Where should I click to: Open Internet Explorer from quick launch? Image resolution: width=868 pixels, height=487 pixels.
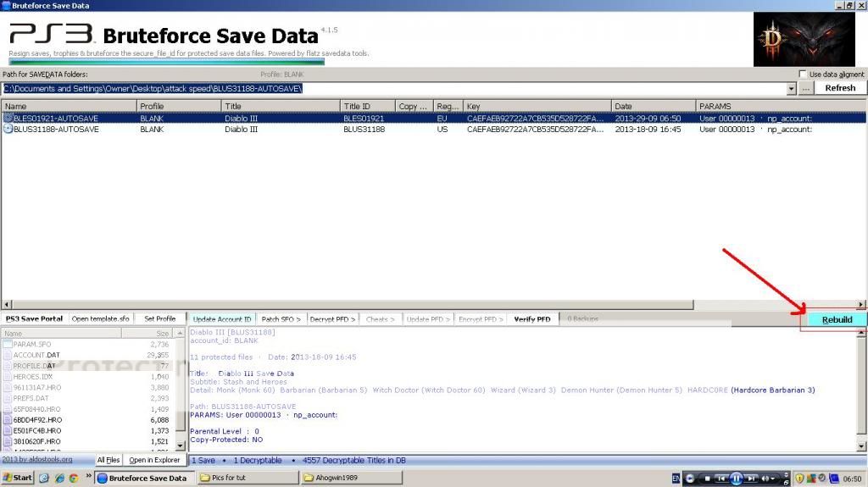(x=61, y=478)
